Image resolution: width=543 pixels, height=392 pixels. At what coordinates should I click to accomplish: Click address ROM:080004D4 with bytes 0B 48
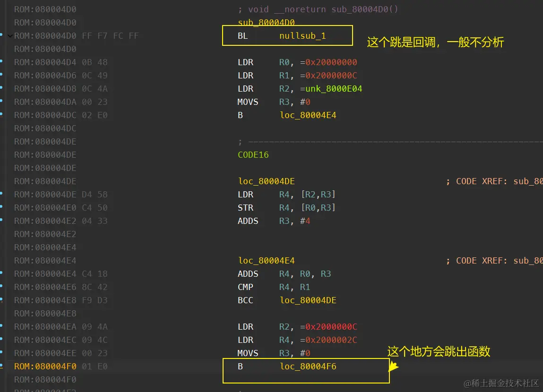coord(45,62)
